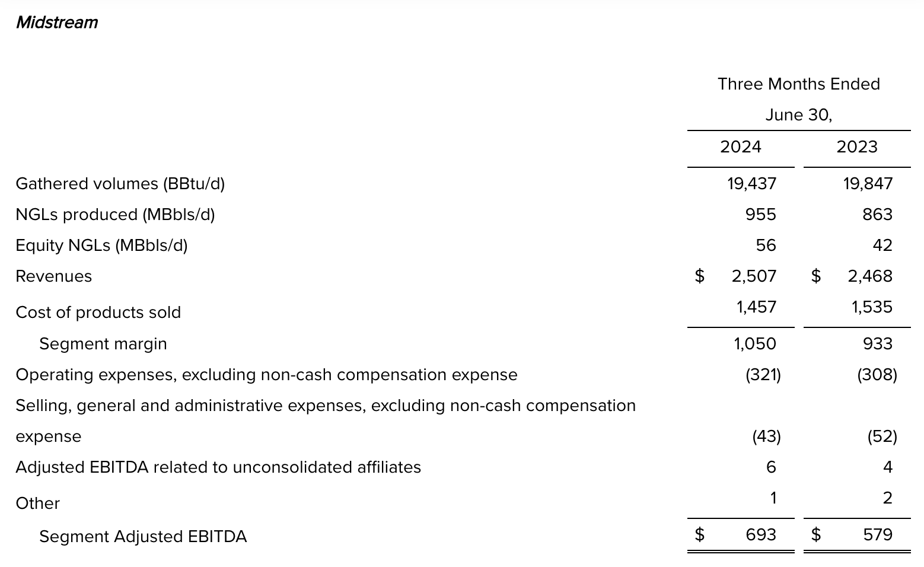Click the 579 Segment Adjusted EBITDA value
This screenshot has height=567, width=924.
877,535
